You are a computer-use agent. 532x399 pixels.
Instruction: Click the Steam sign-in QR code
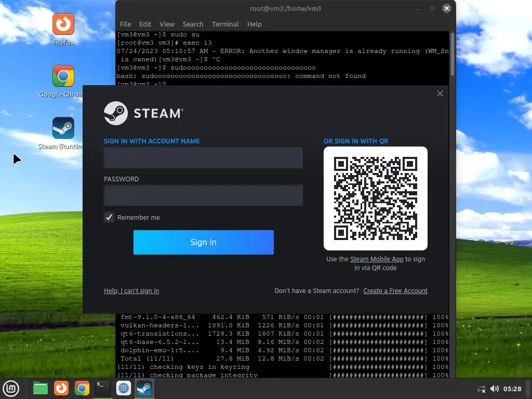[x=376, y=198]
